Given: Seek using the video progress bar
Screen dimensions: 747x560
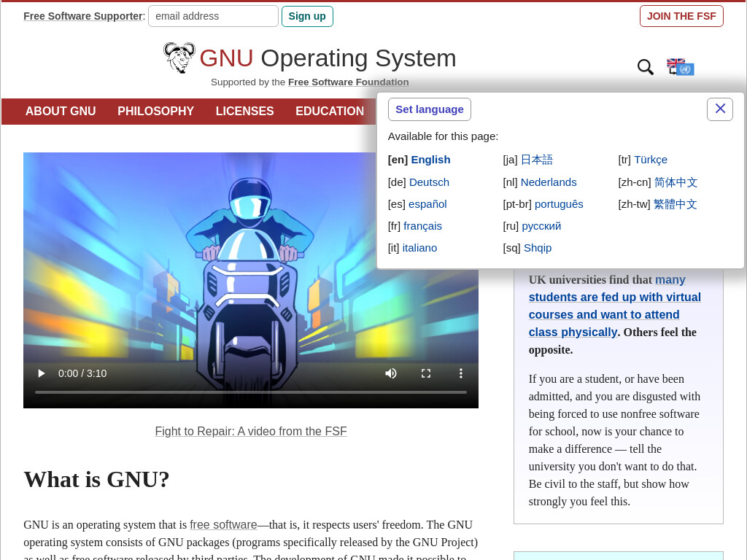Looking at the screenshot, I should click(x=251, y=392).
